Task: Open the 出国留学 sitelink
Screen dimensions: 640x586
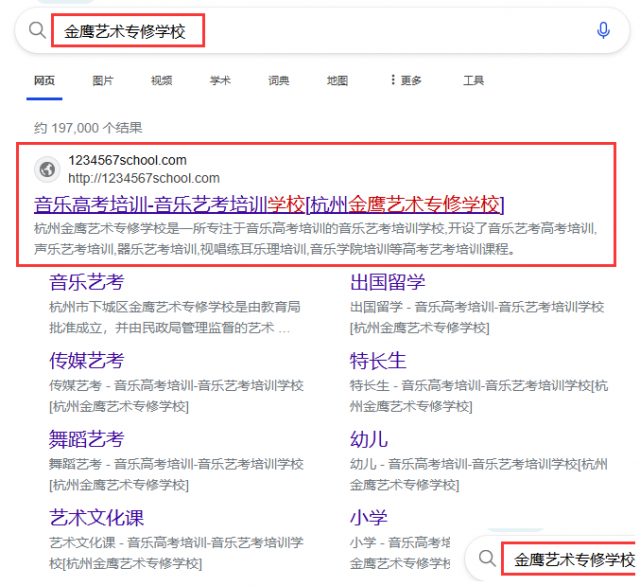Action: (x=387, y=282)
